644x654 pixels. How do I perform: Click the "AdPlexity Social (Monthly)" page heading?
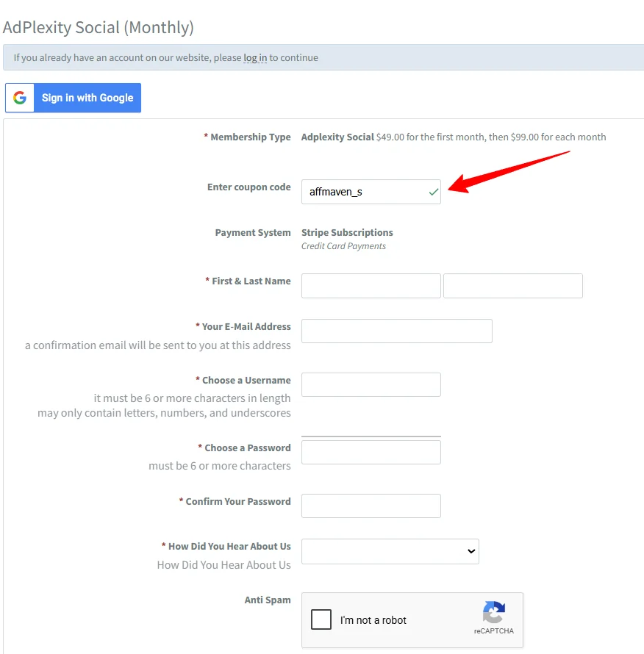click(99, 26)
